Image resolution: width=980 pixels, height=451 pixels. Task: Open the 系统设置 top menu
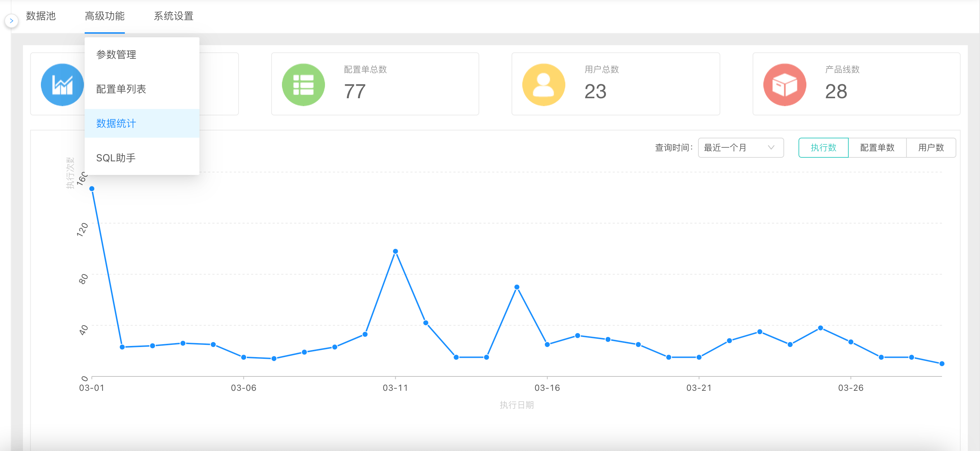[174, 16]
